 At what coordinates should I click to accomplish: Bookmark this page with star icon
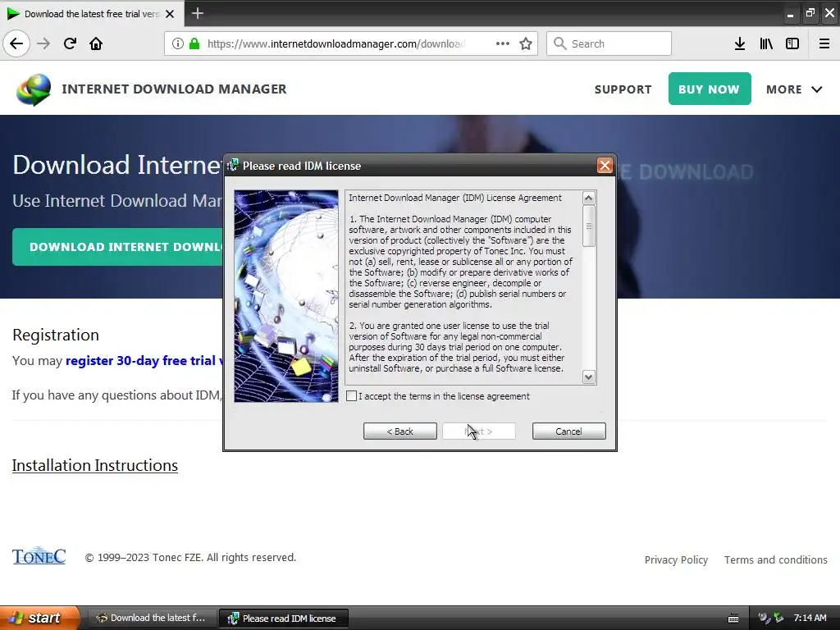526,43
